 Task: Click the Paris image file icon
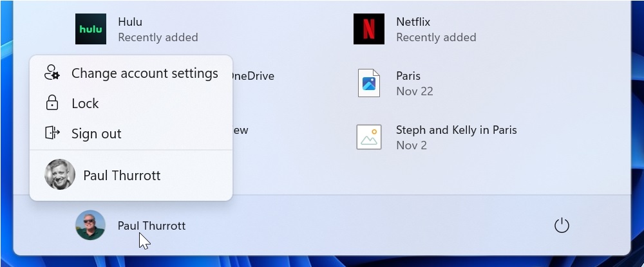coord(369,83)
